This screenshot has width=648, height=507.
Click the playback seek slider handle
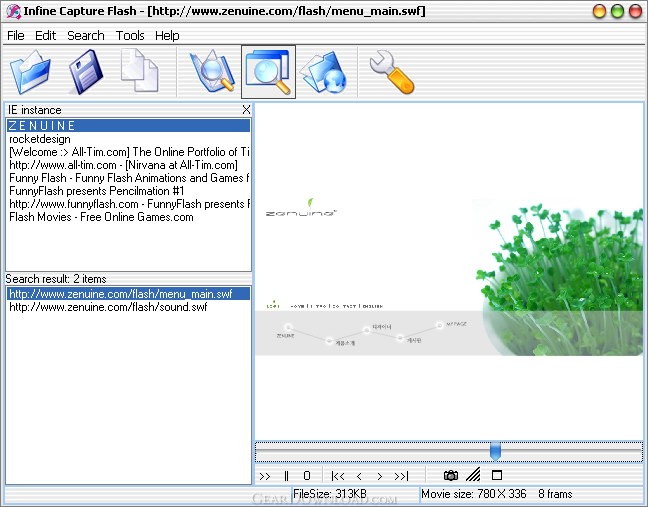tap(495, 451)
